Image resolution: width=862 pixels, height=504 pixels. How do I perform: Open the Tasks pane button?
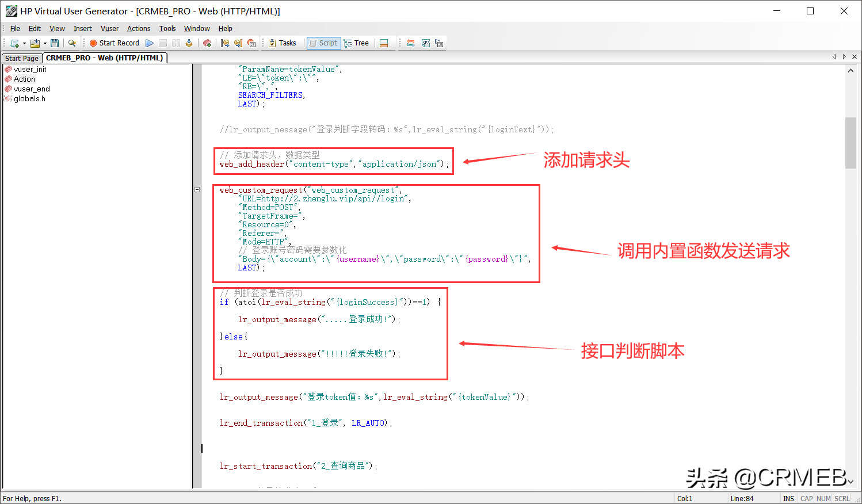click(282, 43)
